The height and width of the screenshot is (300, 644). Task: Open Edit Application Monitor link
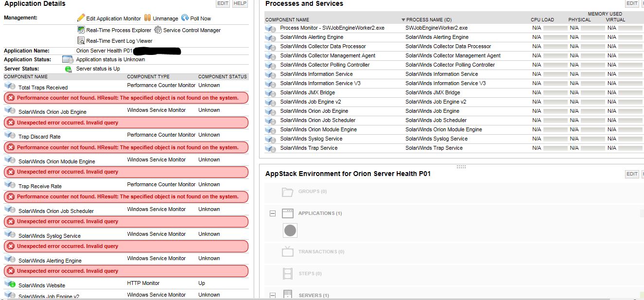(114, 18)
